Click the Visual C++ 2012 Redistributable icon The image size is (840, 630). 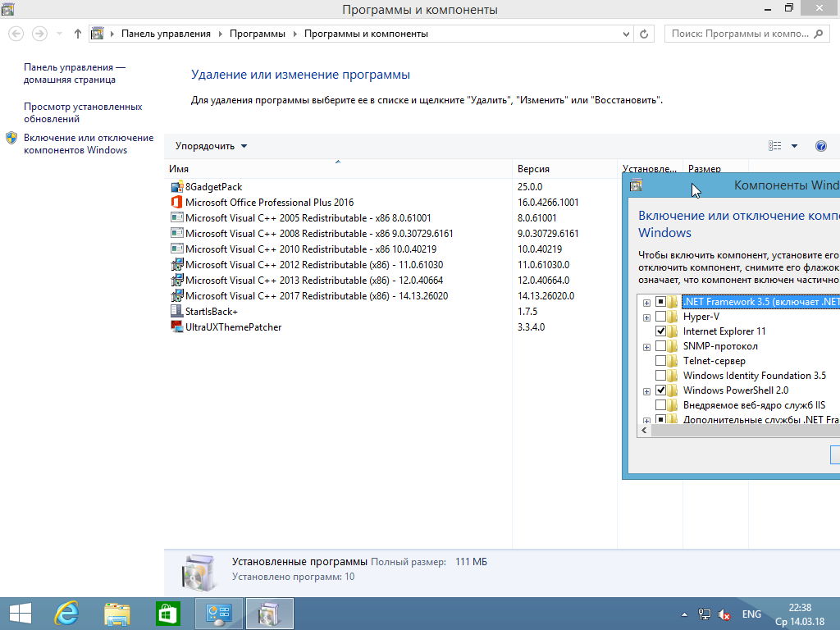click(177, 265)
